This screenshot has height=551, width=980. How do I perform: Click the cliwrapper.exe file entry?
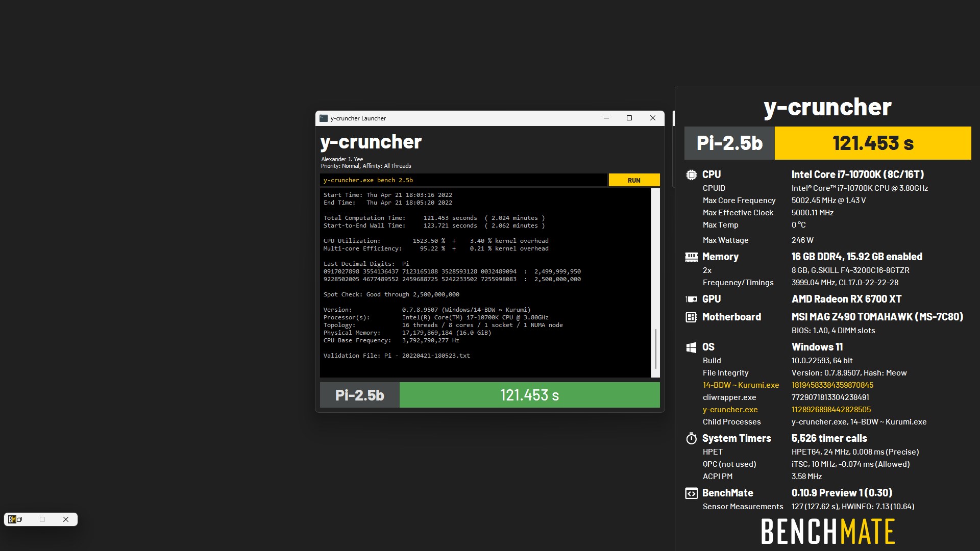(x=729, y=397)
